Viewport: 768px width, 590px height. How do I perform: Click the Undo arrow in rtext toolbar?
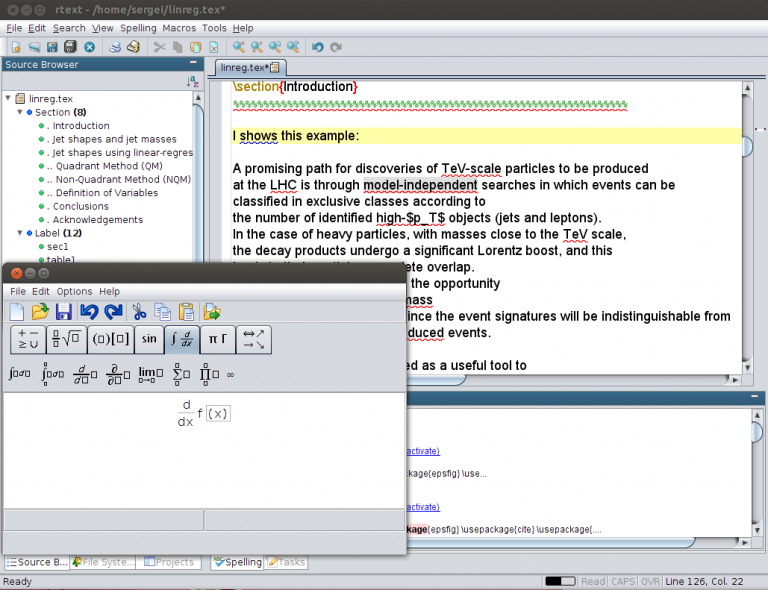[x=317, y=47]
